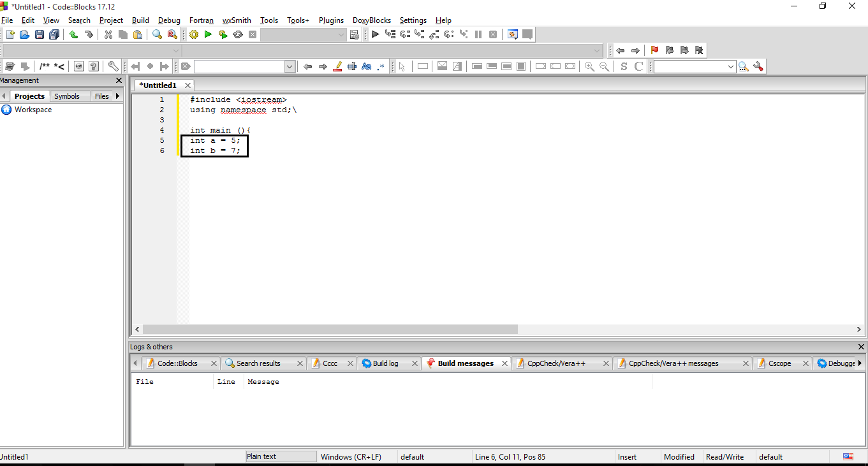Image resolution: width=868 pixels, height=466 pixels.
Task: Create a new file
Action: pyautogui.click(x=10, y=34)
